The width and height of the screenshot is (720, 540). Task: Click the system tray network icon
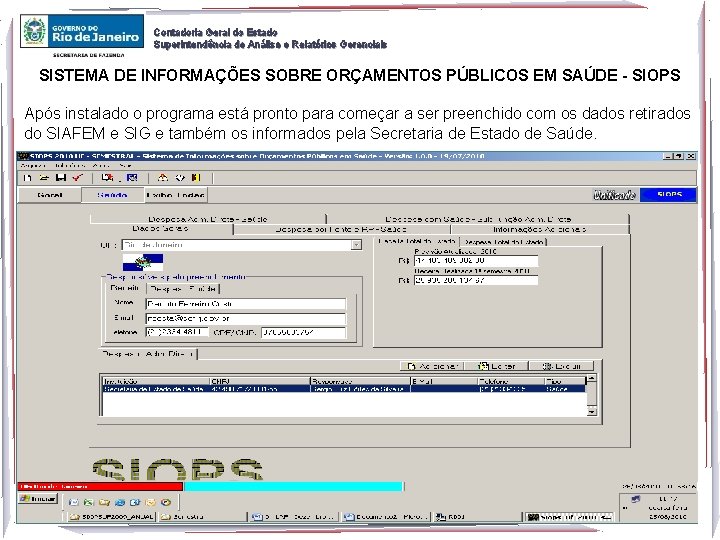click(x=636, y=499)
